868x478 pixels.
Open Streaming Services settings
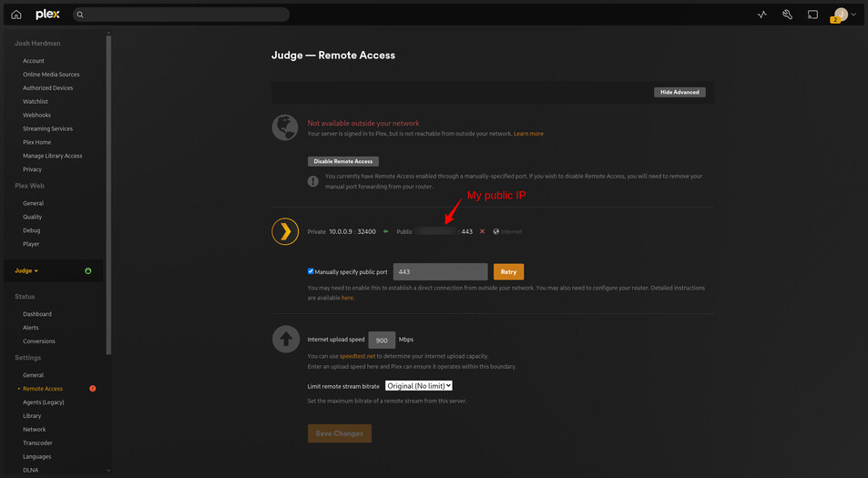tap(47, 129)
